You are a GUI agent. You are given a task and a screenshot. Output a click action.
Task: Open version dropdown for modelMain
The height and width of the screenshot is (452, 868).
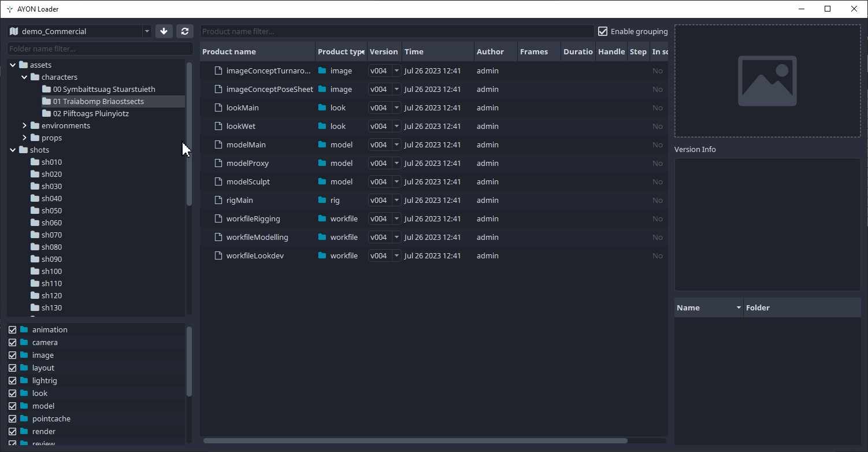pyautogui.click(x=396, y=145)
